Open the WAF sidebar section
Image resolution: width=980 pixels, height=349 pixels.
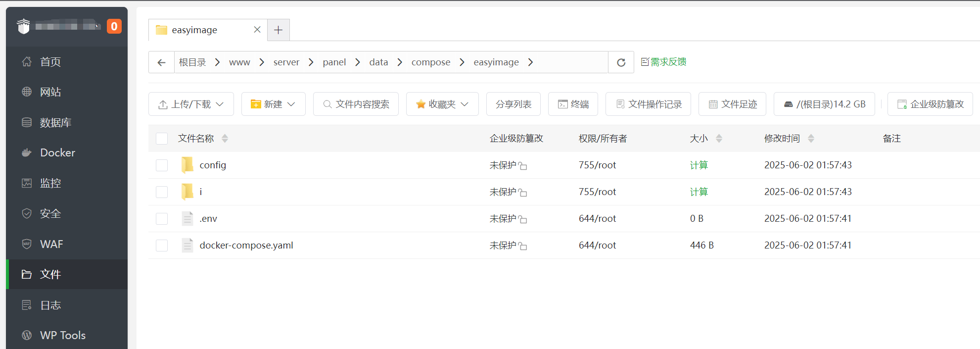pos(51,244)
